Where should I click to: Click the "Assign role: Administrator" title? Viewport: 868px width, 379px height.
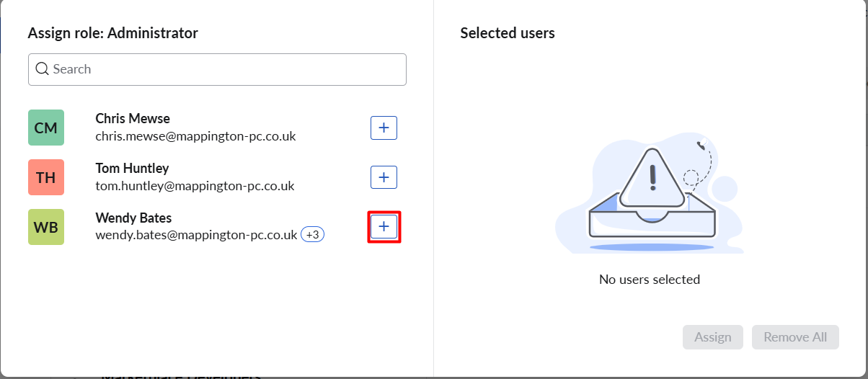pos(112,33)
